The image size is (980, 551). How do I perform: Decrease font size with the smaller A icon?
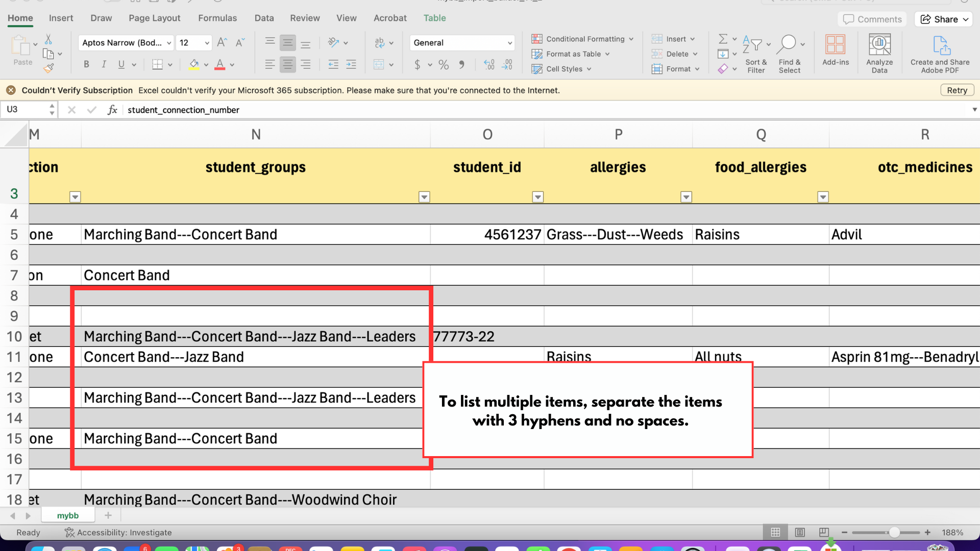click(x=240, y=42)
